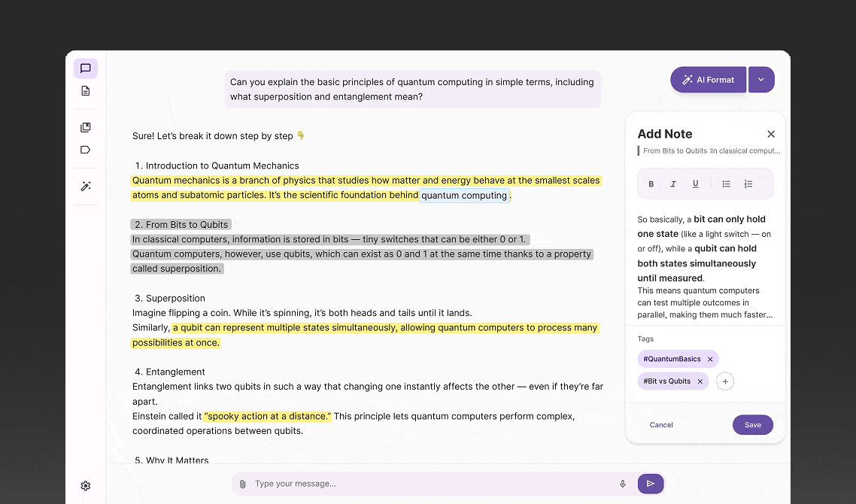This screenshot has width=856, height=504.
Task: Click the note text body area
Action: pos(705,266)
